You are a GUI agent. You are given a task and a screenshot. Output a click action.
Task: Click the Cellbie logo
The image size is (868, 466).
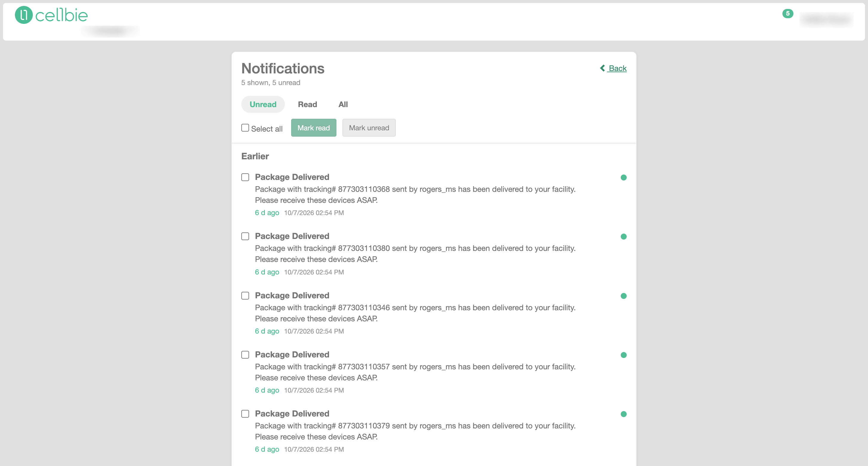[51, 15]
